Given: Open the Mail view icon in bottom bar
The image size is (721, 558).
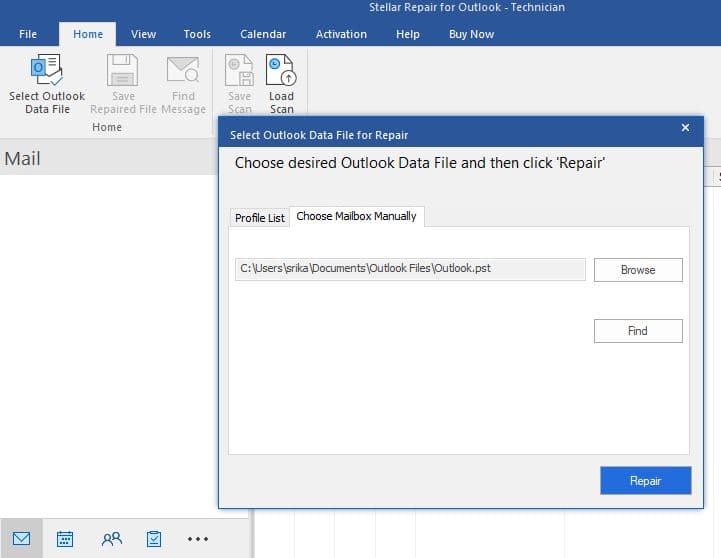Looking at the screenshot, I should (x=22, y=539).
